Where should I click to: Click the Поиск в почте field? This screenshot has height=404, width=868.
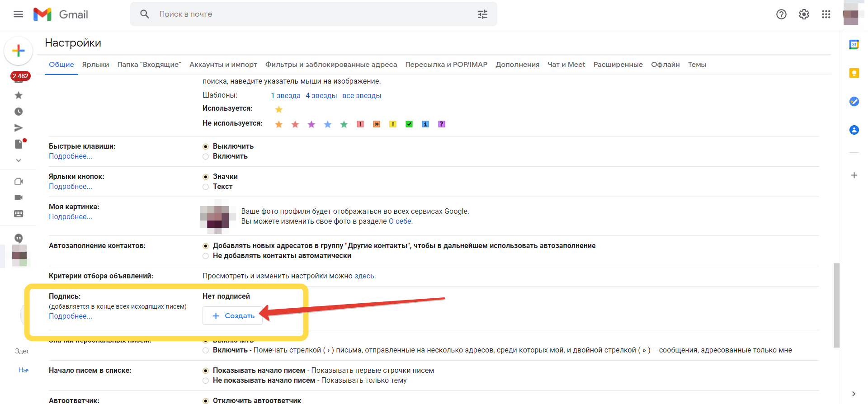(x=312, y=14)
